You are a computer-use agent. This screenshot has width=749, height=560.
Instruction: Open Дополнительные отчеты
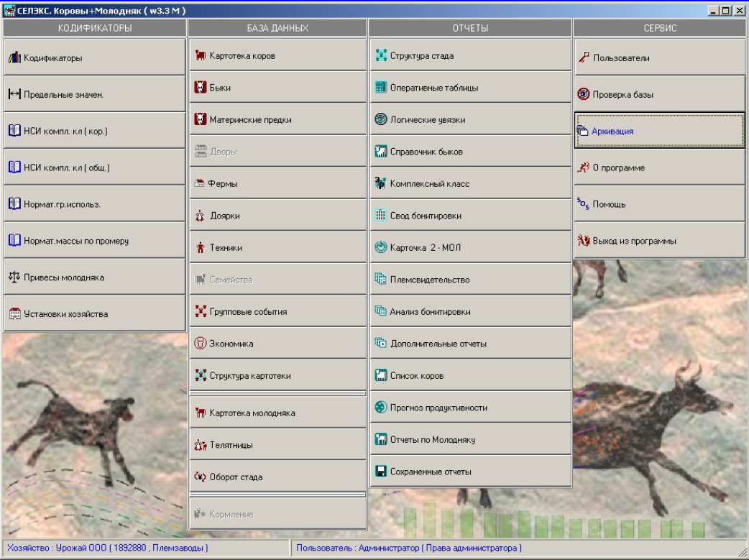pyautogui.click(x=471, y=344)
